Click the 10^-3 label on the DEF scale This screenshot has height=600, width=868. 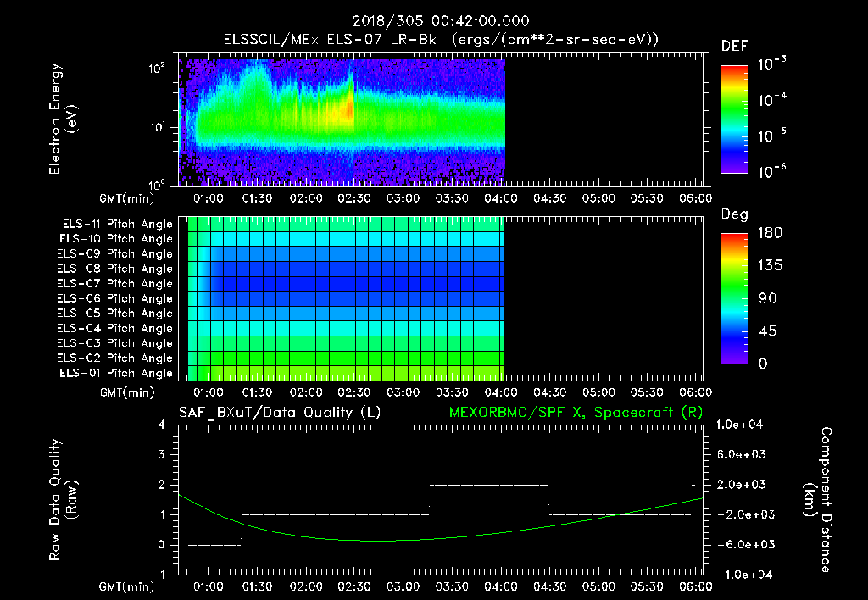[772, 64]
